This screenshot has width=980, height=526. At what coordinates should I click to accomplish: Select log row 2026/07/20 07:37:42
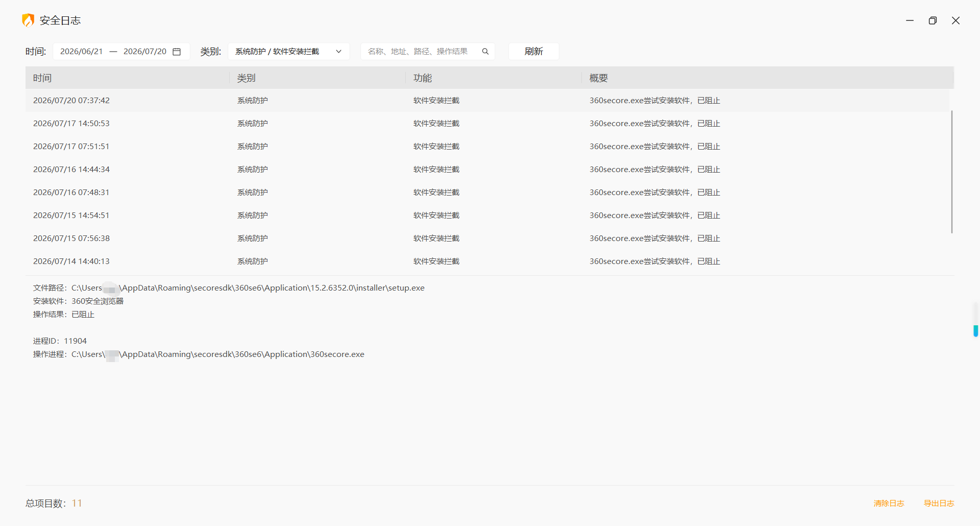487,101
